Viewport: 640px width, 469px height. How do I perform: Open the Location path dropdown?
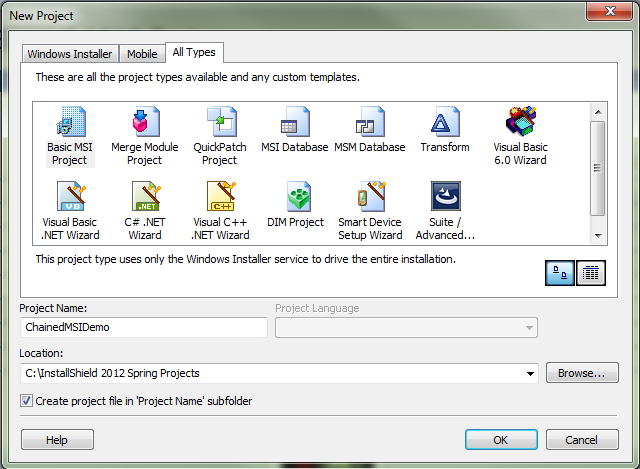[x=529, y=374]
